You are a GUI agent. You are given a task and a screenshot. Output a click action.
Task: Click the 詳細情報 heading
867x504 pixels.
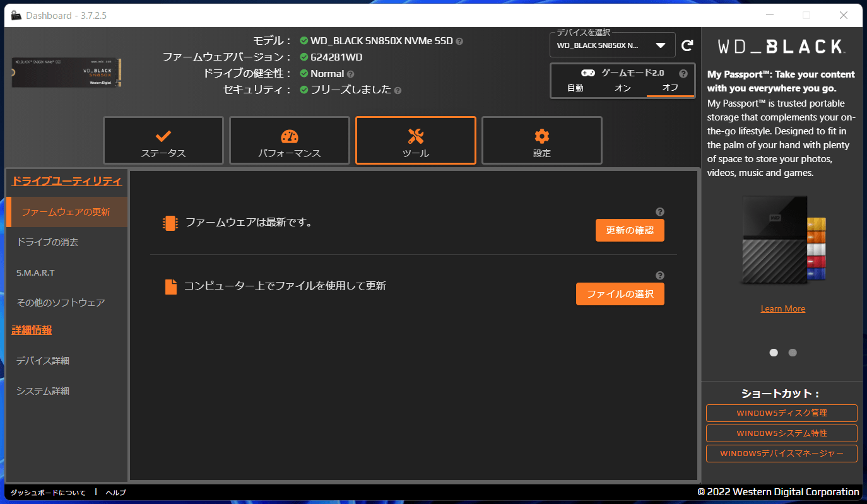[32, 330]
